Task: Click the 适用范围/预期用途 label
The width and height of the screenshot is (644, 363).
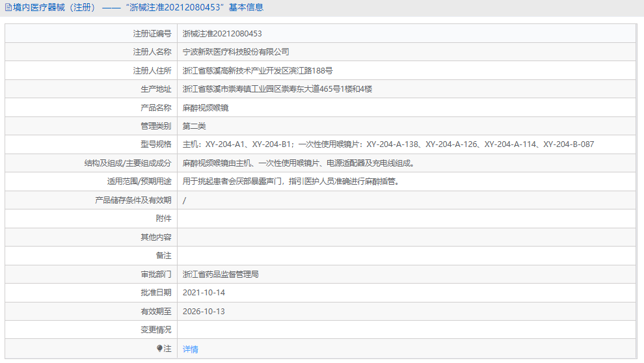Action: (x=139, y=181)
